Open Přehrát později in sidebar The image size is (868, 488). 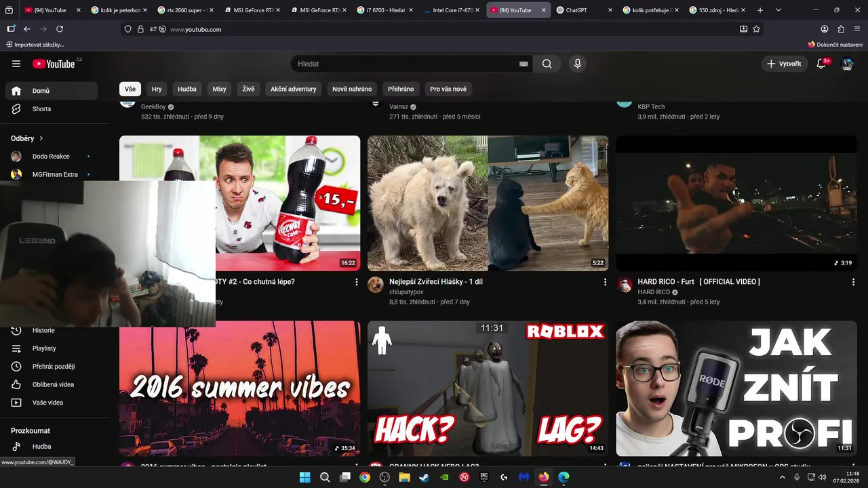[x=52, y=367]
